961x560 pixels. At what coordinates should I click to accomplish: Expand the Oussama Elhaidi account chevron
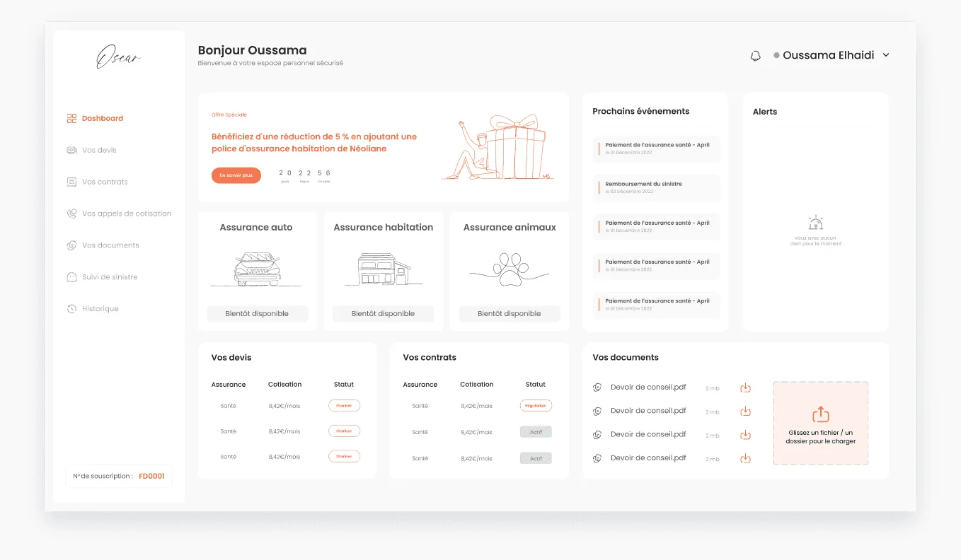click(x=886, y=55)
